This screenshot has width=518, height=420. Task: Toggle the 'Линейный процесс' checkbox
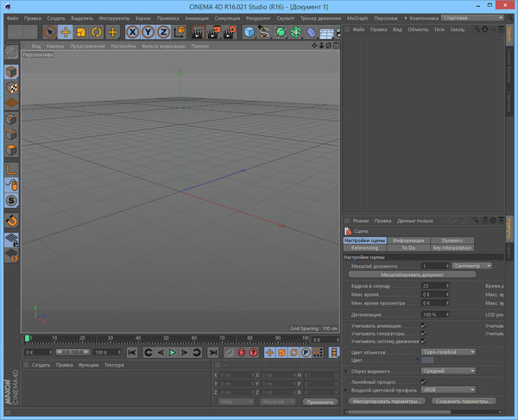pyautogui.click(x=423, y=381)
